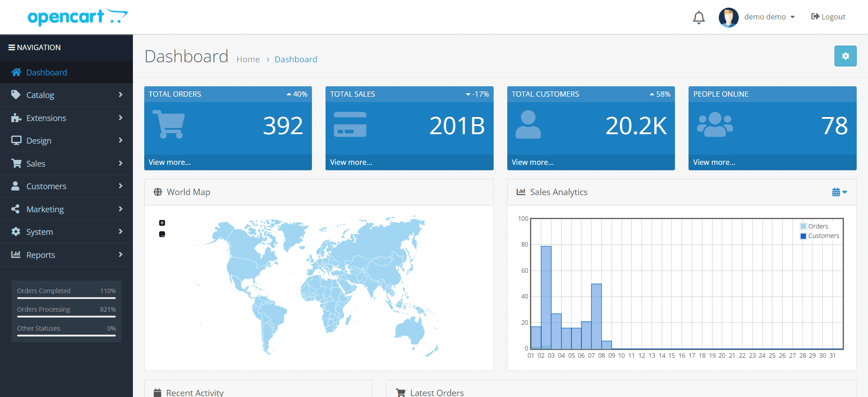The height and width of the screenshot is (397, 868).
Task: Expand the Extensions menu
Action: tap(66, 118)
